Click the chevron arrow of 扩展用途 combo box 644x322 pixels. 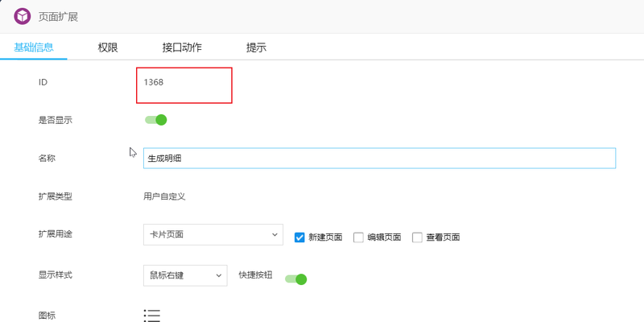[275, 234]
